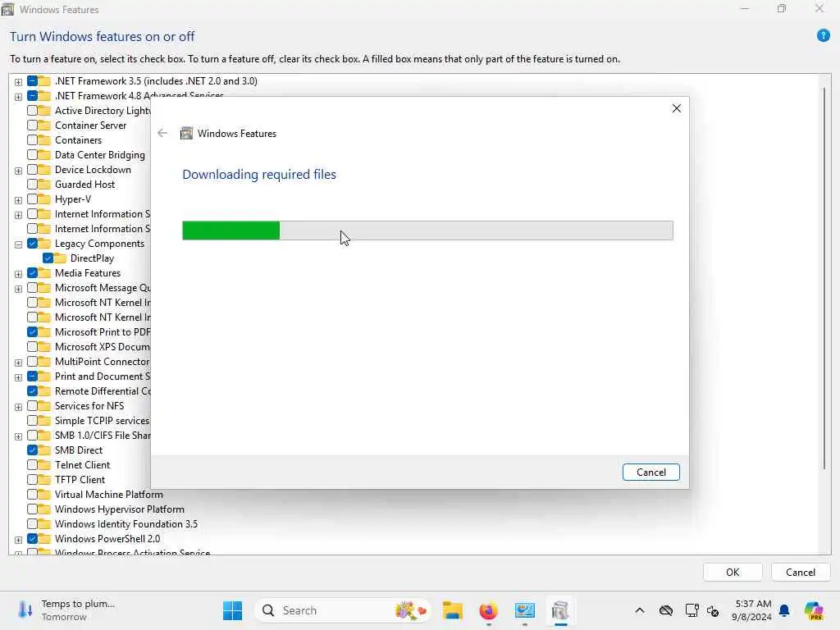Click the Telnet Client folder icon

pyautogui.click(x=44, y=465)
